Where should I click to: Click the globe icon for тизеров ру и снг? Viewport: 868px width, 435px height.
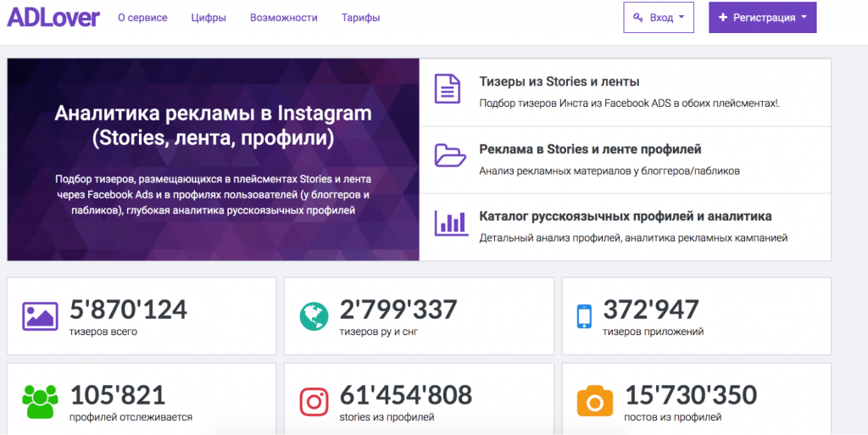(314, 316)
